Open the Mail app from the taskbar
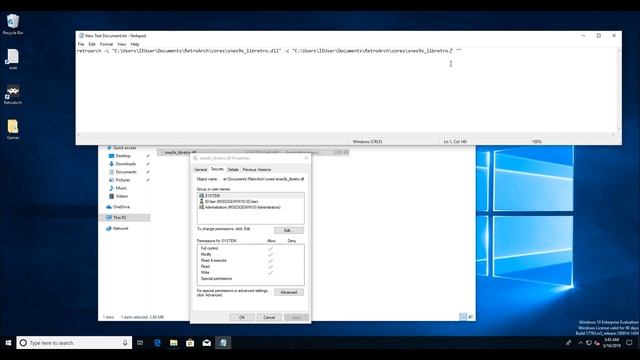Screen dimensions: 640x360 pos(207,343)
